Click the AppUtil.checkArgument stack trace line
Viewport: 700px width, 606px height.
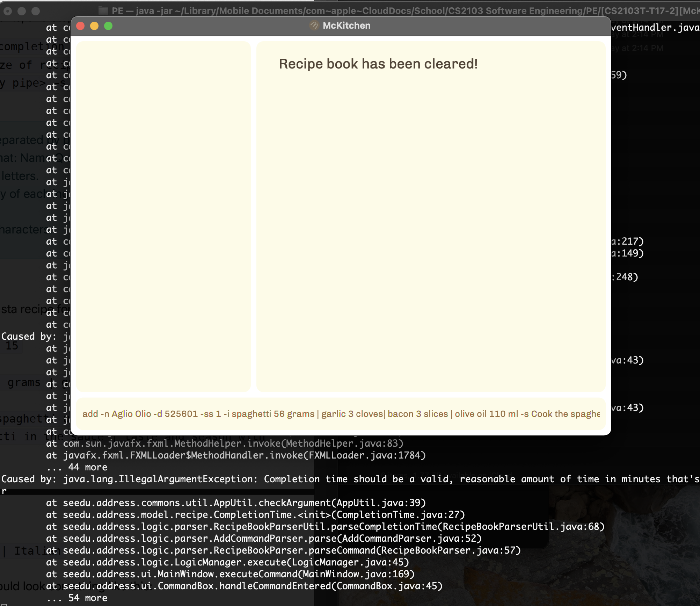pos(236,503)
